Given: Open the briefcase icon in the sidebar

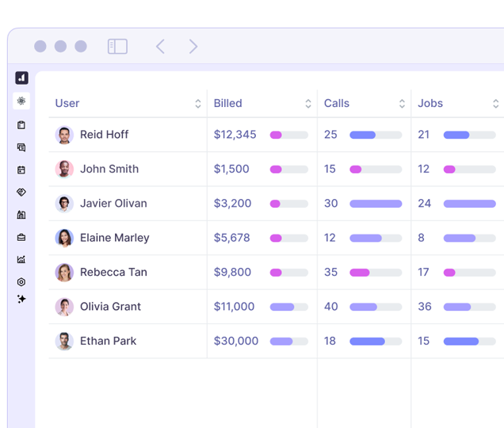Looking at the screenshot, I should pyautogui.click(x=21, y=237).
